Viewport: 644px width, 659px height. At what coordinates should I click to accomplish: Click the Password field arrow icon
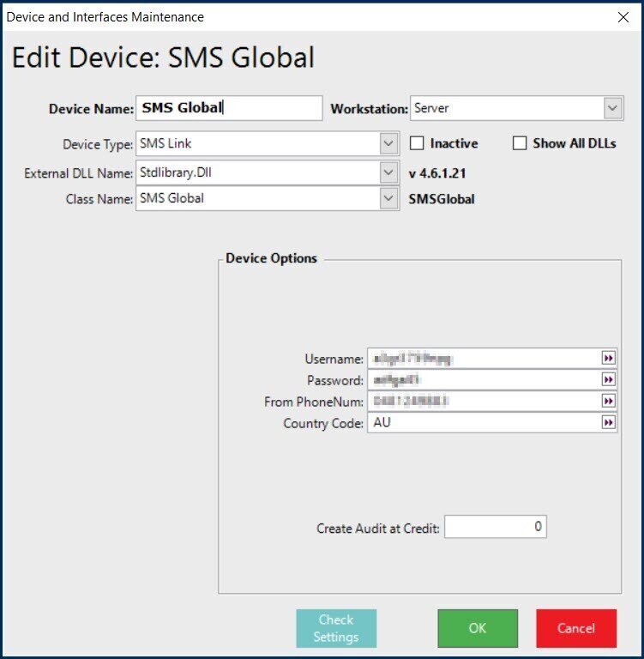click(x=609, y=379)
